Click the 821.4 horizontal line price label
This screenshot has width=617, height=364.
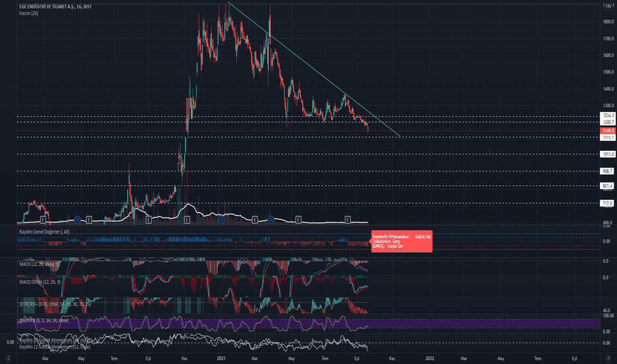tap(608, 186)
